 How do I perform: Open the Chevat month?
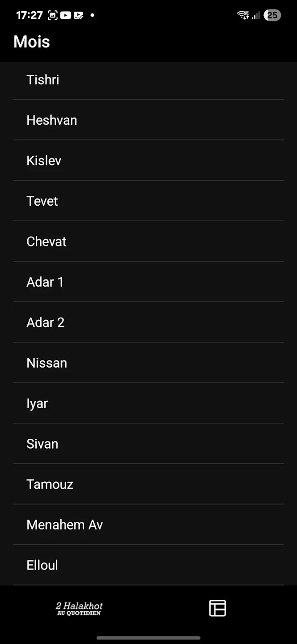pos(148,241)
